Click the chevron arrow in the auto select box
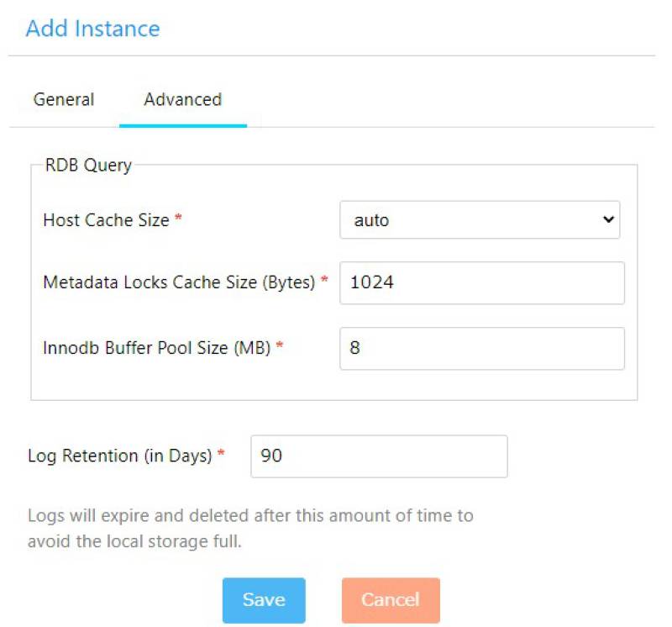 pyautogui.click(x=609, y=220)
